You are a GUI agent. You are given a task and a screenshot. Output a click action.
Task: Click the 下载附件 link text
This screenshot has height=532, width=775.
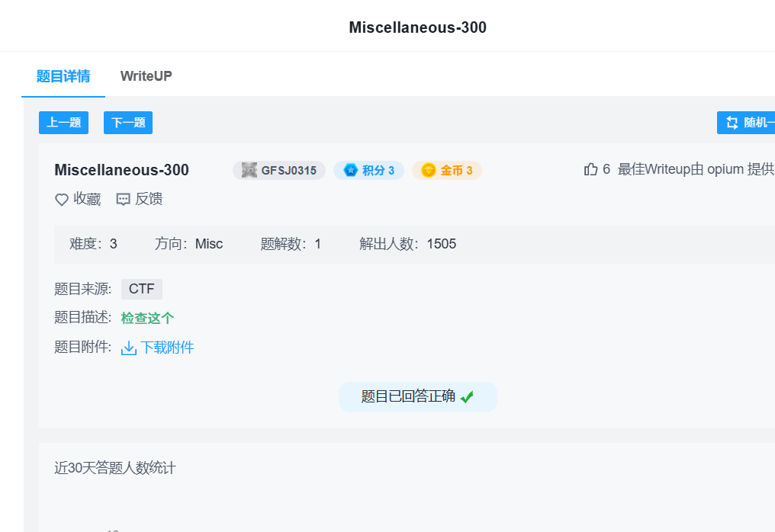[x=167, y=348]
